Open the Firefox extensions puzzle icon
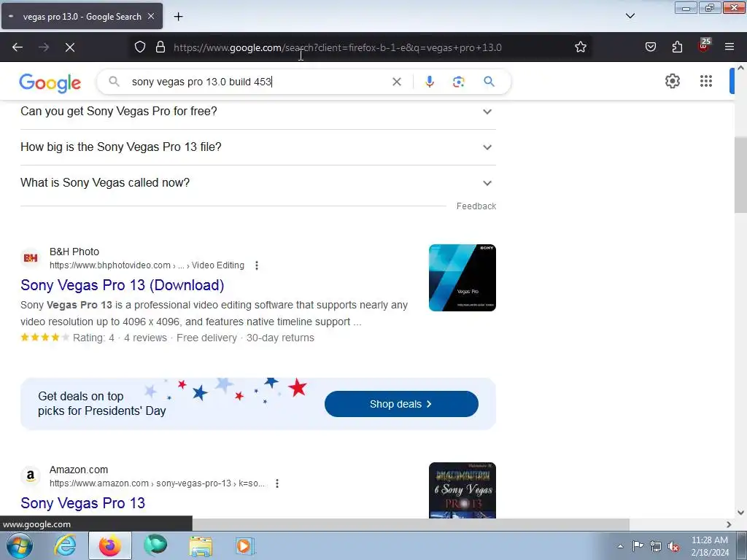Image resolution: width=747 pixels, height=560 pixels. pyautogui.click(x=677, y=47)
